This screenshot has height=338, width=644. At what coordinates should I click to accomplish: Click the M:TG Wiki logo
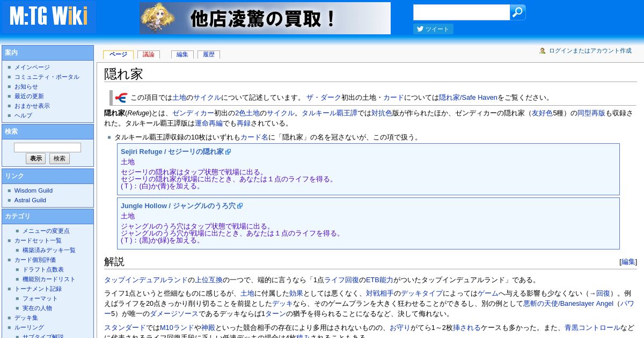[x=48, y=17]
